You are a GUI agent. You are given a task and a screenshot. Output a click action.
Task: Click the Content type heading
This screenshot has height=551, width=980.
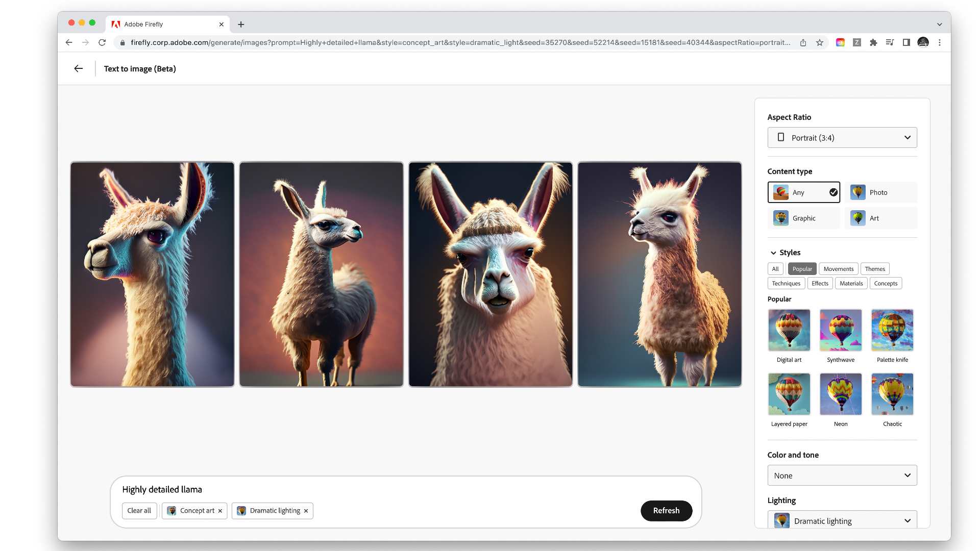pyautogui.click(x=790, y=171)
